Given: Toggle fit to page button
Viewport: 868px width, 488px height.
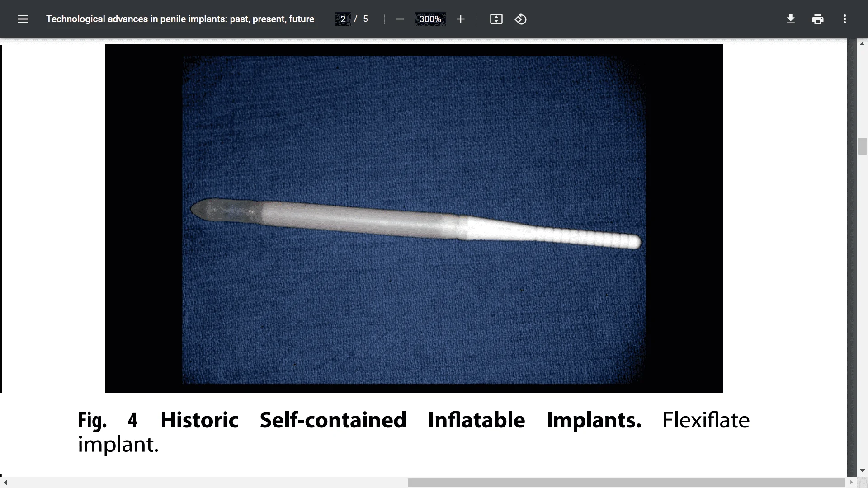Looking at the screenshot, I should tap(496, 19).
